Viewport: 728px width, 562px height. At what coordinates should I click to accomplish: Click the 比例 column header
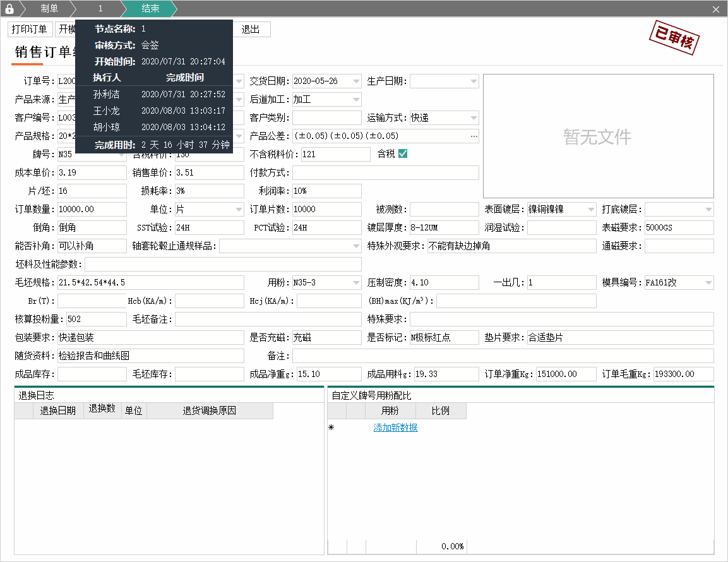(x=441, y=410)
